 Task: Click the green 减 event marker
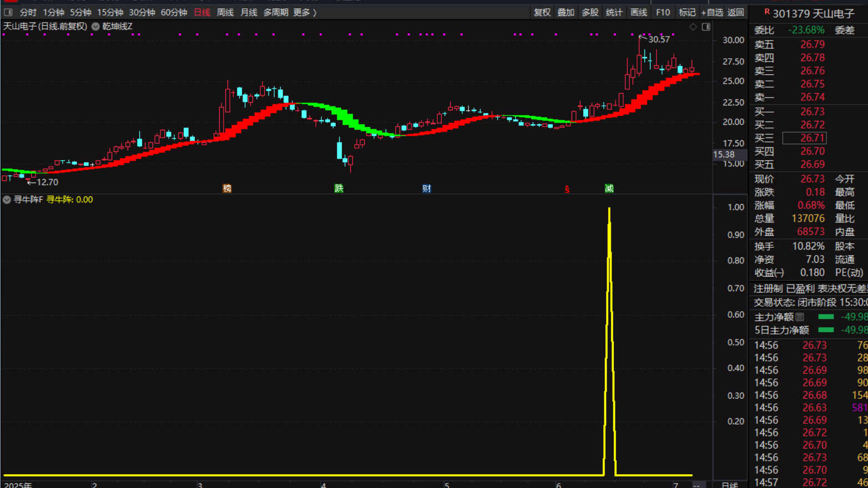coord(609,189)
